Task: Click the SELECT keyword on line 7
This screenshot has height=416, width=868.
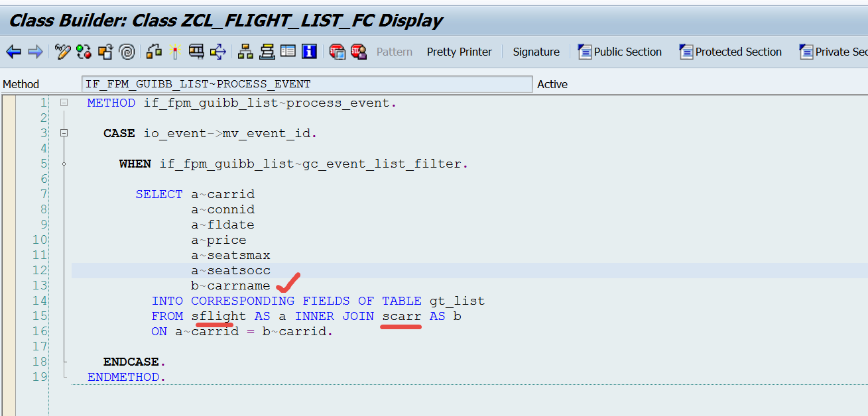Action: point(159,194)
